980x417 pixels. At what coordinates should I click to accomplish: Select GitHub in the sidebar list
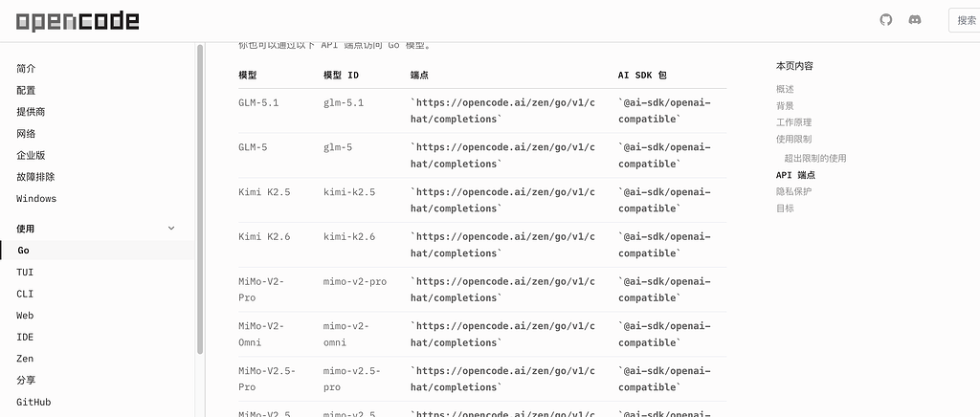pos(33,402)
